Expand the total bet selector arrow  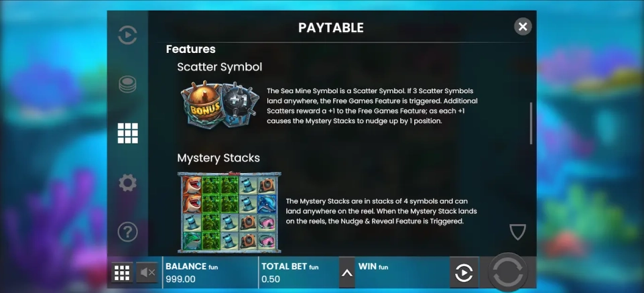coord(346,272)
